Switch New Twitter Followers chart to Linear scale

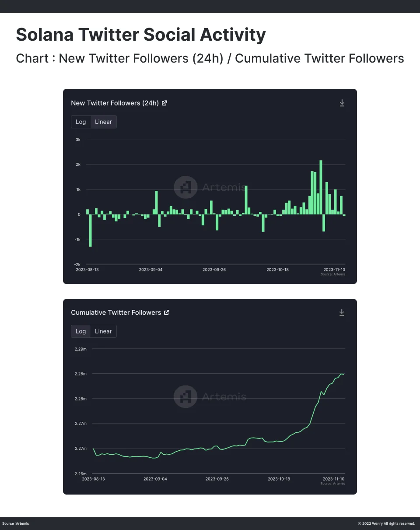pyautogui.click(x=103, y=122)
